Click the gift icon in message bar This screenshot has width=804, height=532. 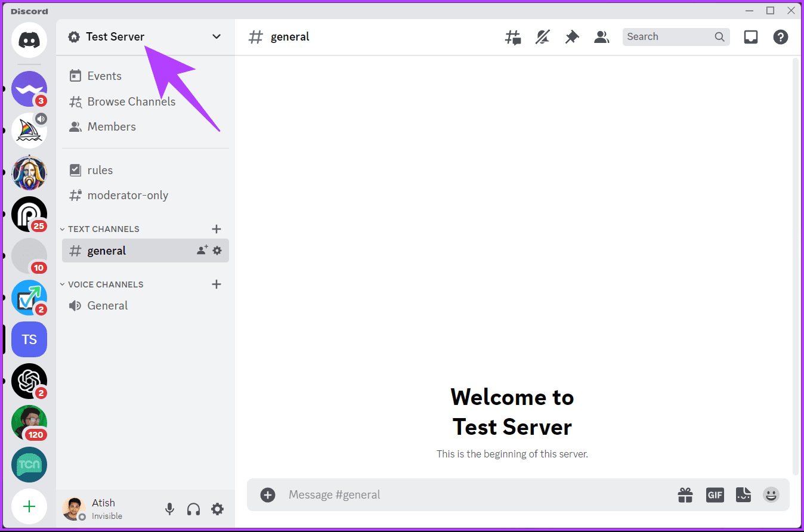tap(685, 494)
